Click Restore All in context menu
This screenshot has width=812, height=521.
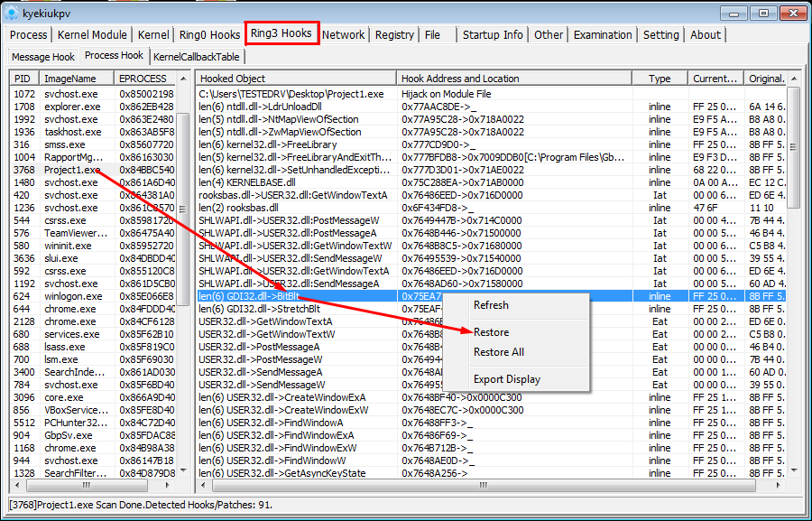point(499,352)
